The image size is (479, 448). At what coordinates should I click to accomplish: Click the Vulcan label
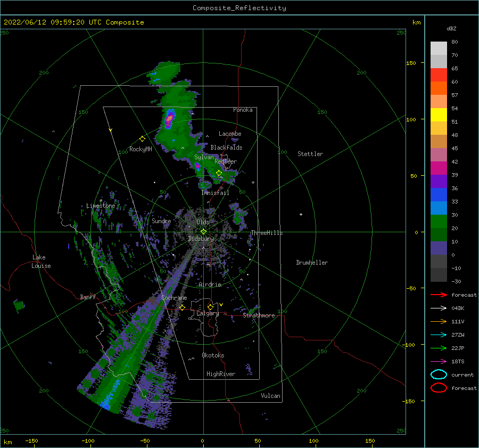(x=271, y=396)
